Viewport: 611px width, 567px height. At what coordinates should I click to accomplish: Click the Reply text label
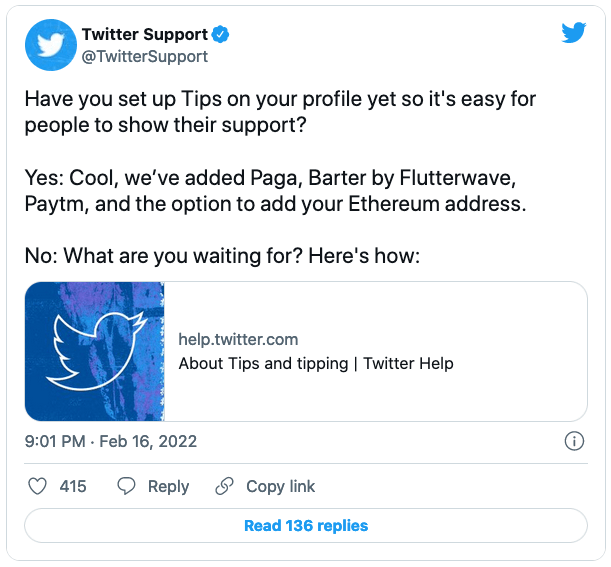point(168,487)
